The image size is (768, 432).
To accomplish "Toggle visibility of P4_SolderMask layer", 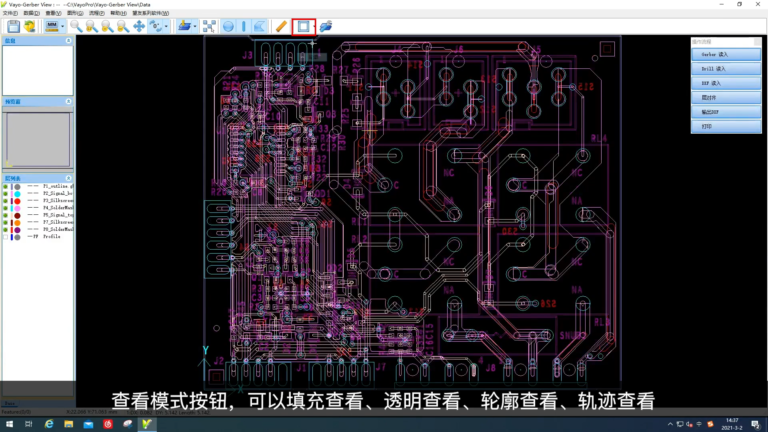I will [5, 208].
